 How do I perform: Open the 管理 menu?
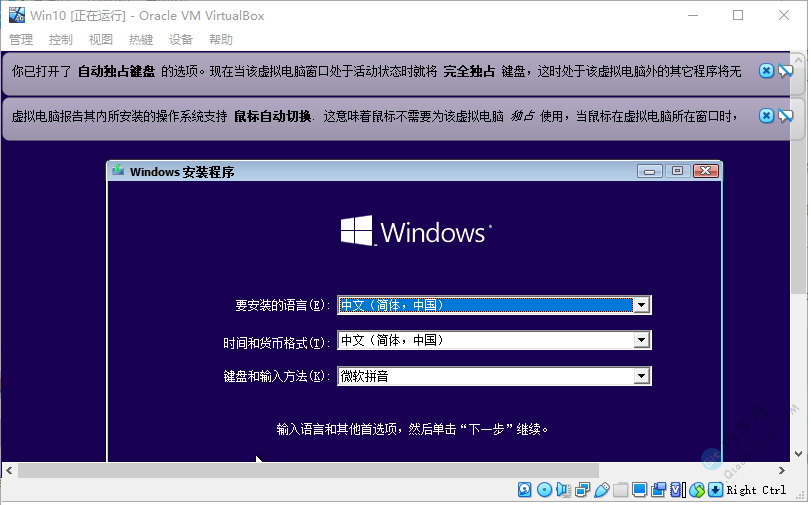click(x=21, y=39)
